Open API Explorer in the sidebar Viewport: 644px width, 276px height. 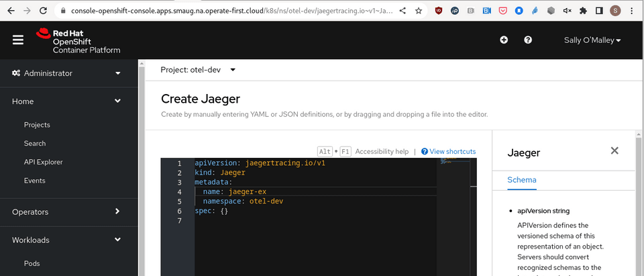tap(43, 162)
